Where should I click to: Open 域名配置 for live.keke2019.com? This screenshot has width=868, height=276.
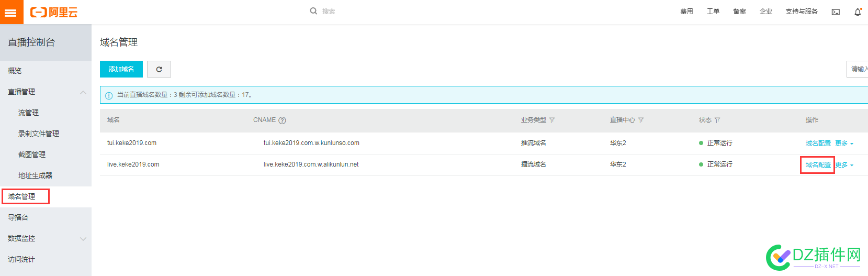(818, 165)
